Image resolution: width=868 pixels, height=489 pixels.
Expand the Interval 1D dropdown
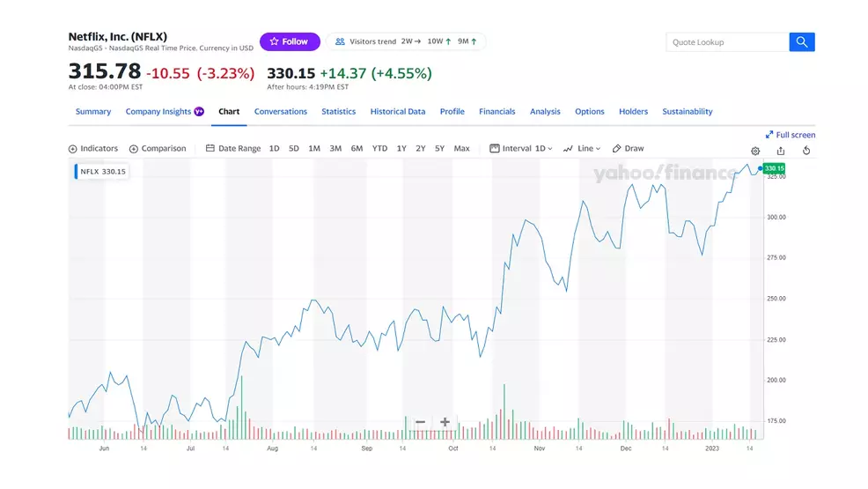(521, 149)
